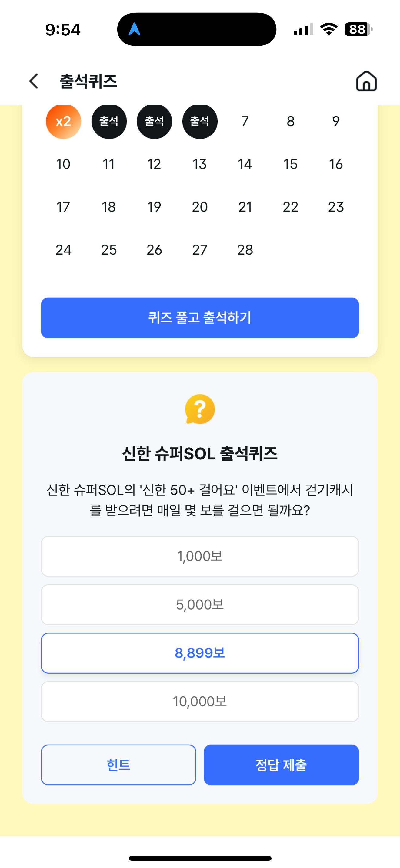Tap the battery indicator showing 88
The height and width of the screenshot is (868, 400).
[358, 29]
